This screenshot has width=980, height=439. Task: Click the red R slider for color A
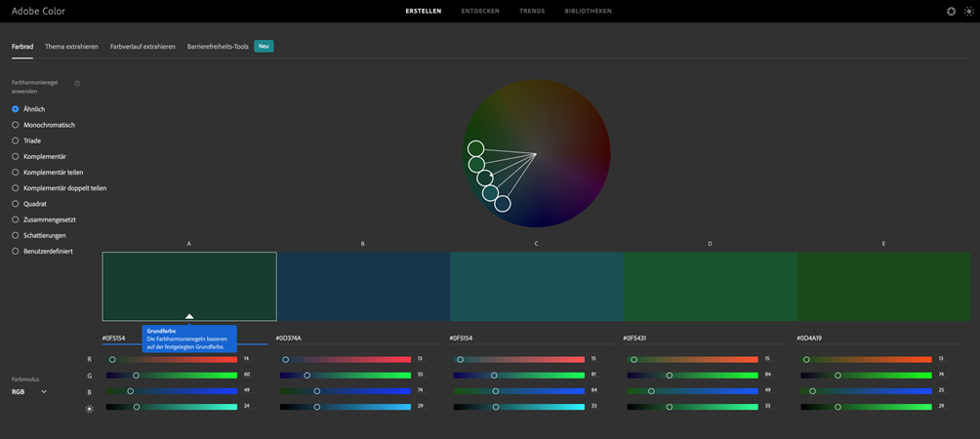(172, 359)
